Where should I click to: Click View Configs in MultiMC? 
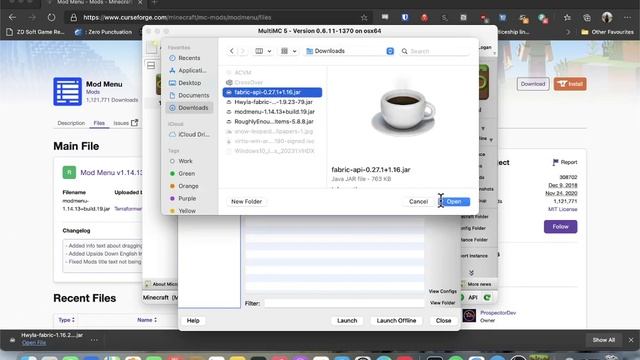(442, 291)
